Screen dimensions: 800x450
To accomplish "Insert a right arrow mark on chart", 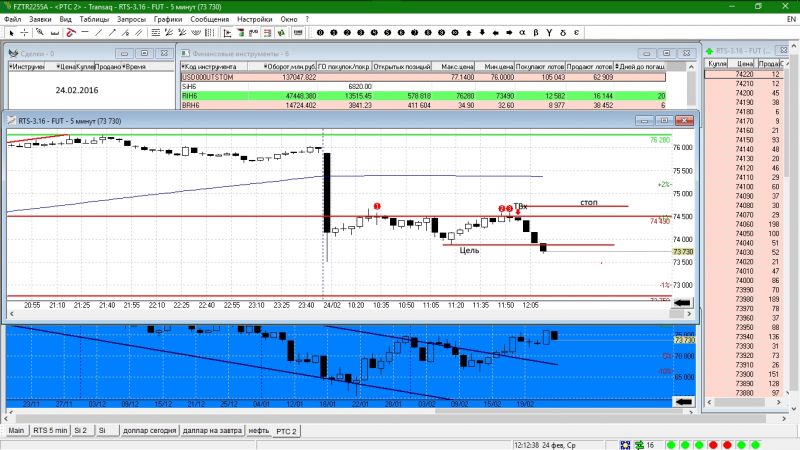I will coord(509,33).
